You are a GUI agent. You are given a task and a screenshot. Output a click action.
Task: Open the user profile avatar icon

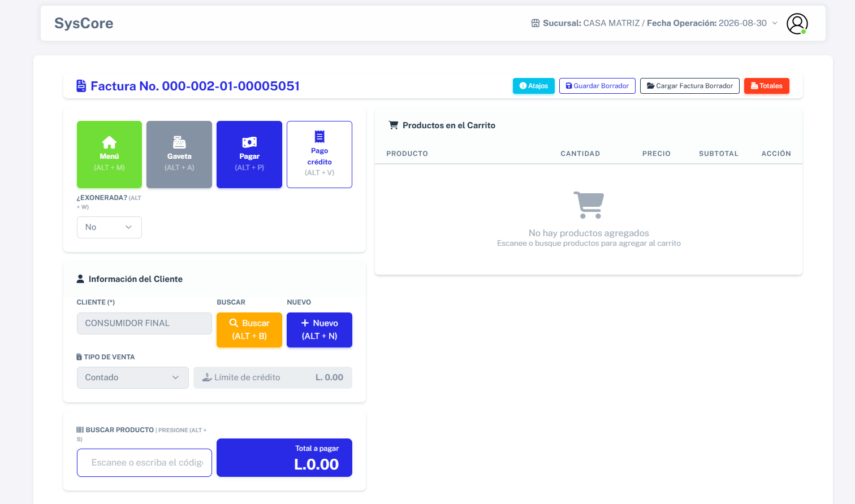(x=797, y=24)
